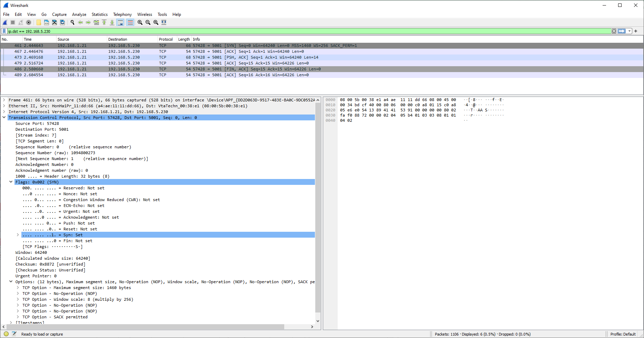Click the display filter input field
This screenshot has height=338, width=644.
[x=309, y=31]
